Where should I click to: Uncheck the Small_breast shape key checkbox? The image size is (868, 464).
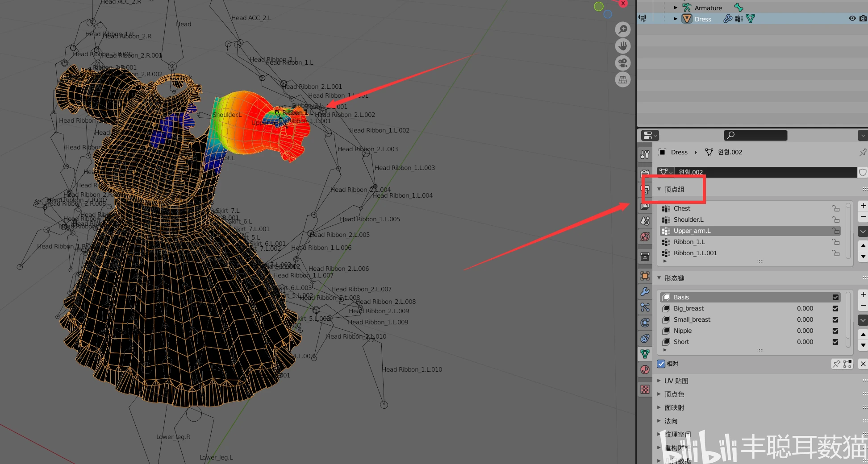point(835,319)
